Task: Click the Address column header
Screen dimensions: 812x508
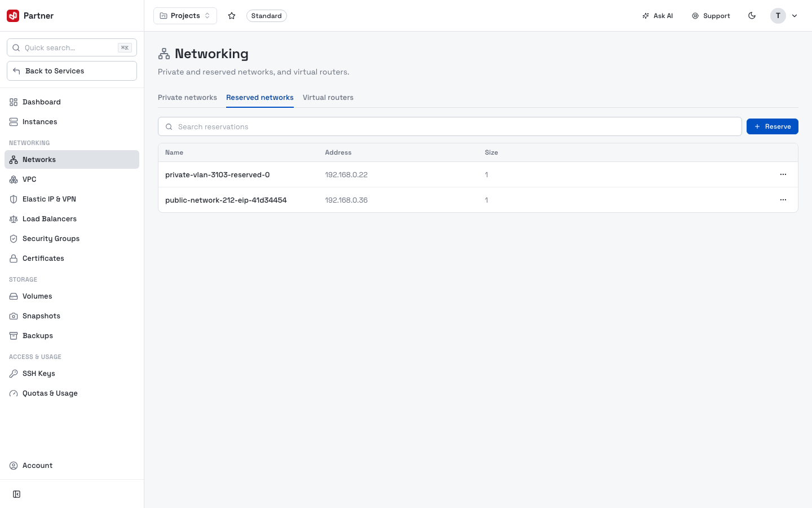Action: pyautogui.click(x=338, y=152)
